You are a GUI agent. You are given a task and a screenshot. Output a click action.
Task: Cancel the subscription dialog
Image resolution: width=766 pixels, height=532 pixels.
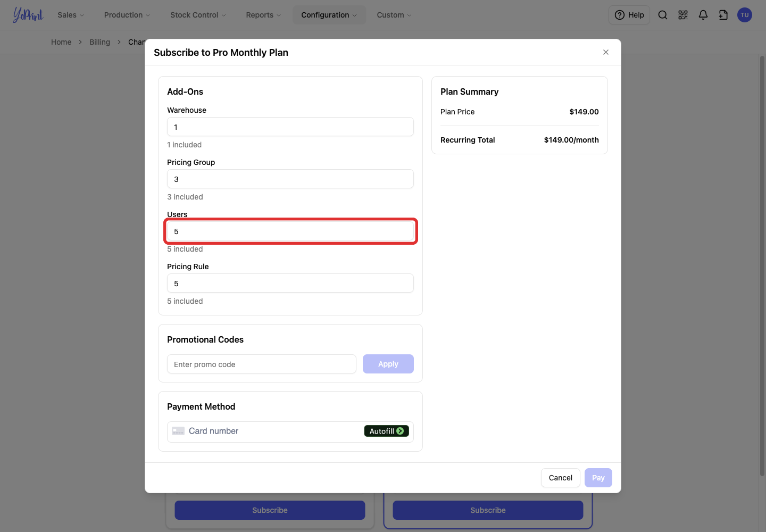[561, 478]
